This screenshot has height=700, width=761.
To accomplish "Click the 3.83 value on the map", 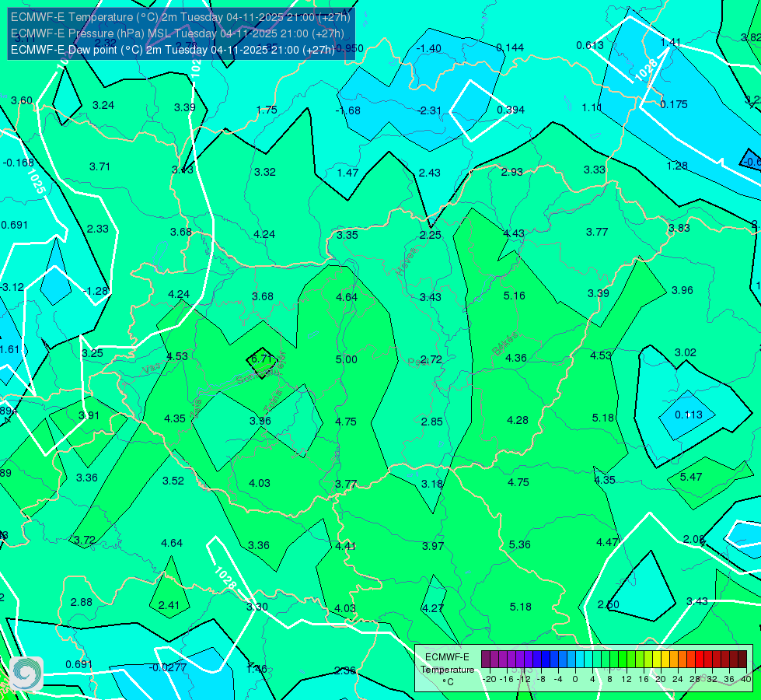I will [x=679, y=229].
